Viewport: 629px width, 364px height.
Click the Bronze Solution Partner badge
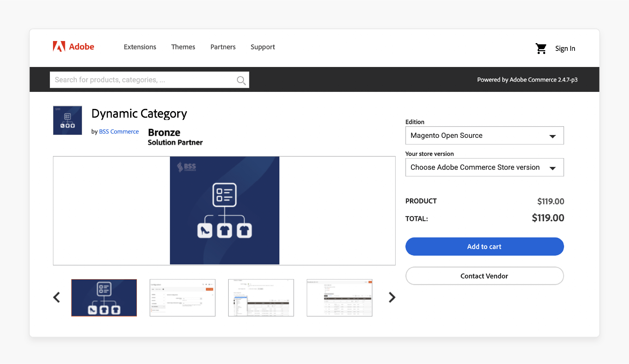click(175, 137)
